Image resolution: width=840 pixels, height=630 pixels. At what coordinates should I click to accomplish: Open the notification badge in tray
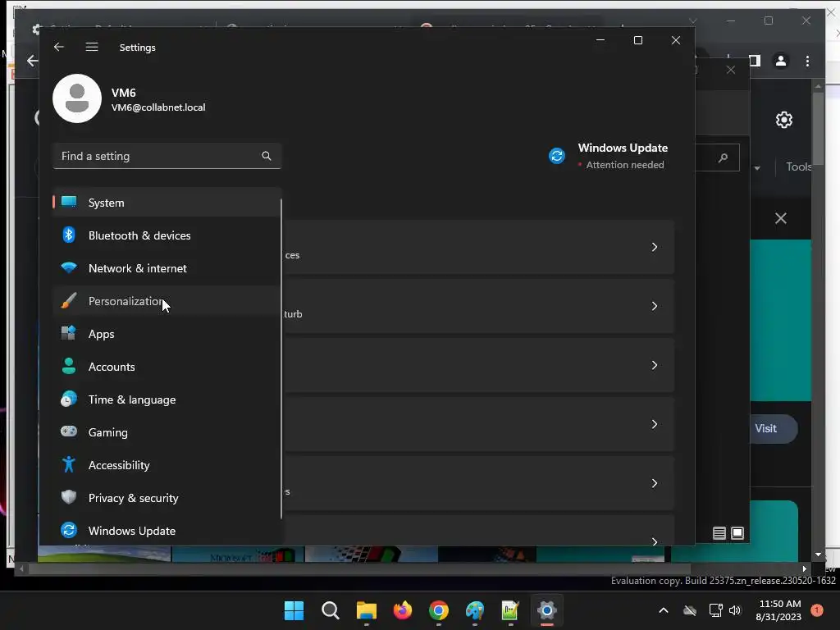816,610
